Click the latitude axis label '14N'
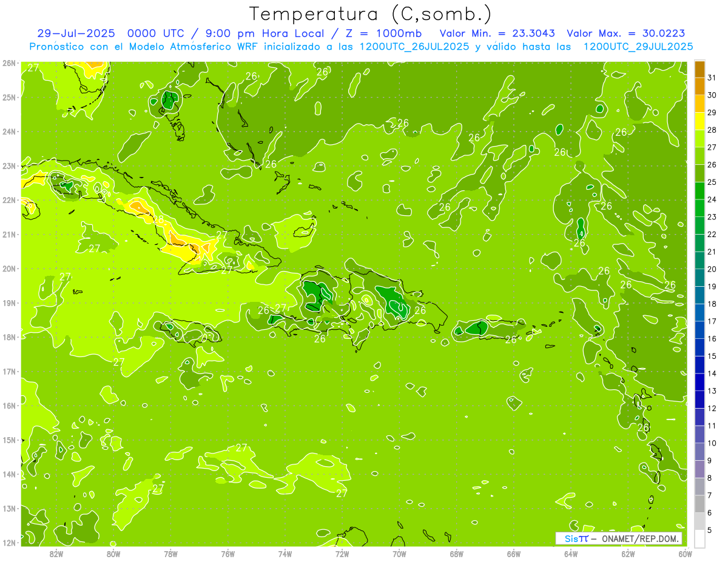This screenshot has height=562, width=728. tap(8, 474)
